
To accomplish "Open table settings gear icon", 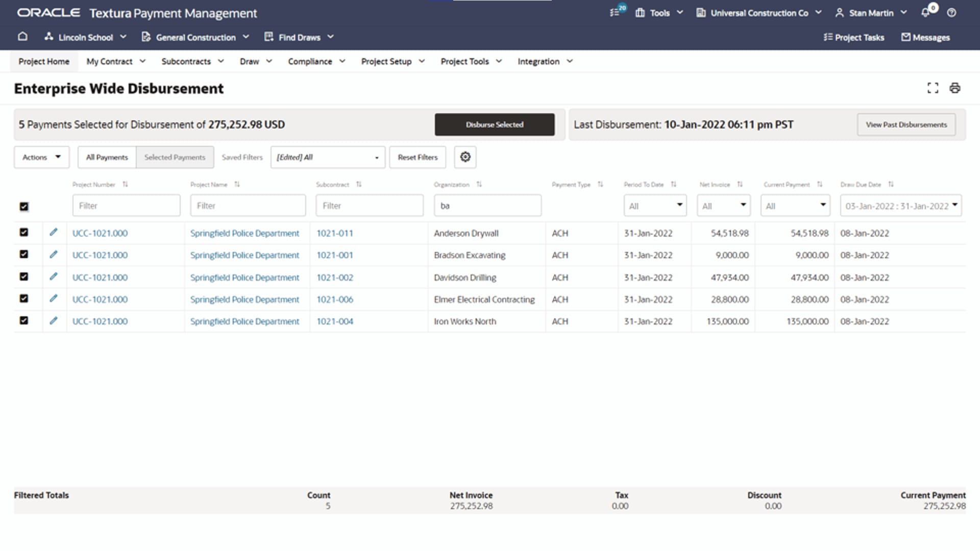I will [x=465, y=157].
